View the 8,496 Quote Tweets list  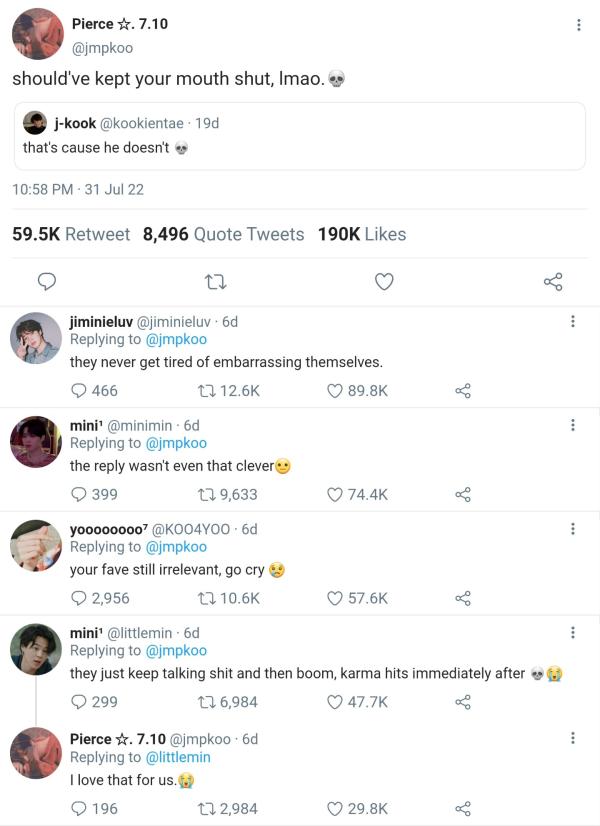coord(223,234)
